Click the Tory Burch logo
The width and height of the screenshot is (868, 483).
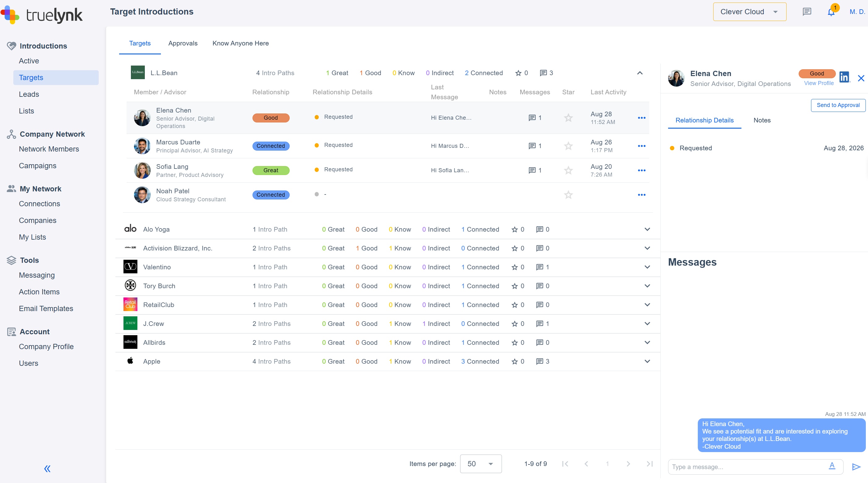click(x=130, y=286)
